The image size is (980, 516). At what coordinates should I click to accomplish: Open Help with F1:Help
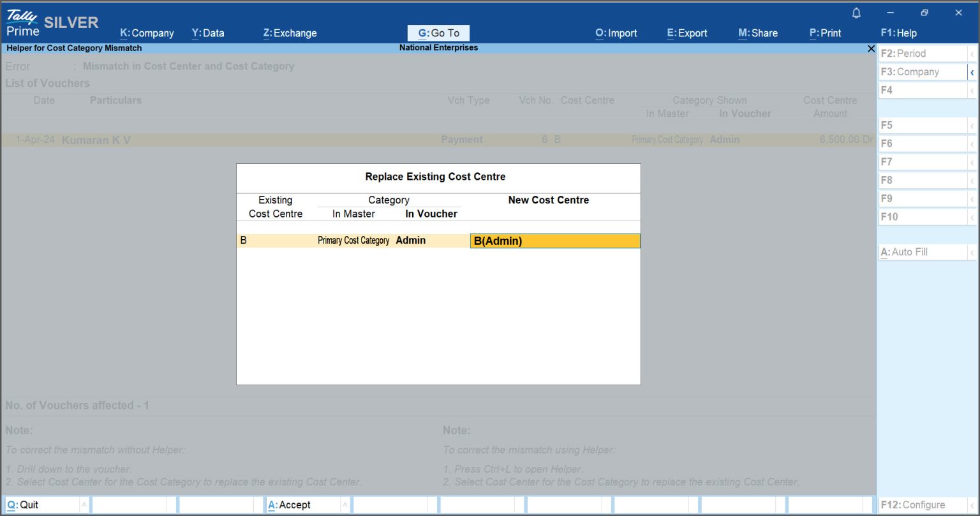tap(899, 33)
